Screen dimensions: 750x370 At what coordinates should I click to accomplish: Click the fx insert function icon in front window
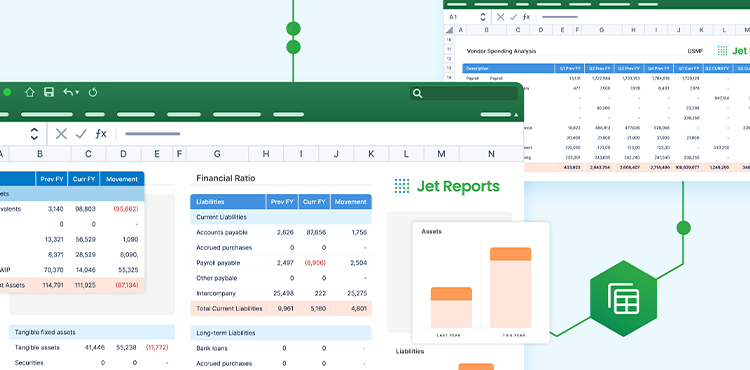100,134
